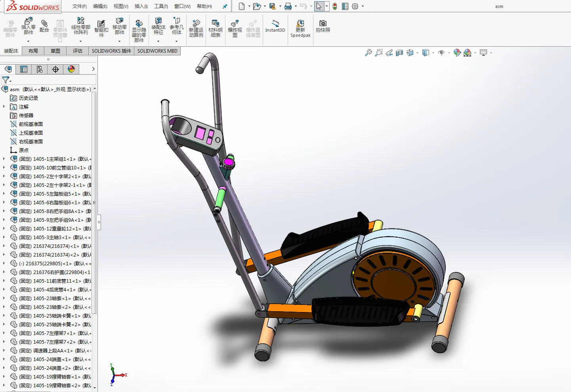Click the left panel collapse handle
571x392 pixels.
point(99,222)
